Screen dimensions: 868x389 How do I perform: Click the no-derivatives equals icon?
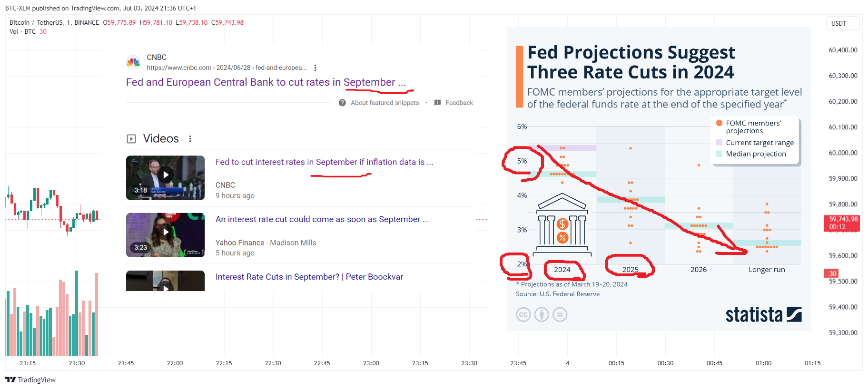pyautogui.click(x=560, y=314)
